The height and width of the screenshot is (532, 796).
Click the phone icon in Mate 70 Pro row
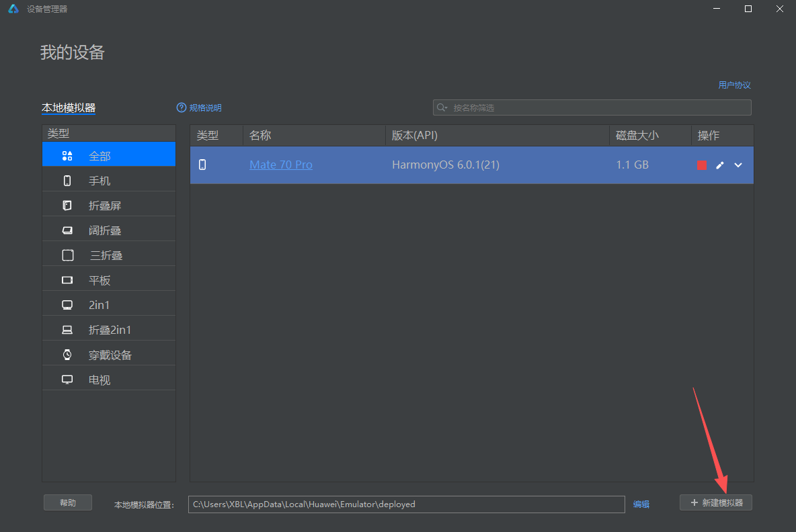coord(202,165)
